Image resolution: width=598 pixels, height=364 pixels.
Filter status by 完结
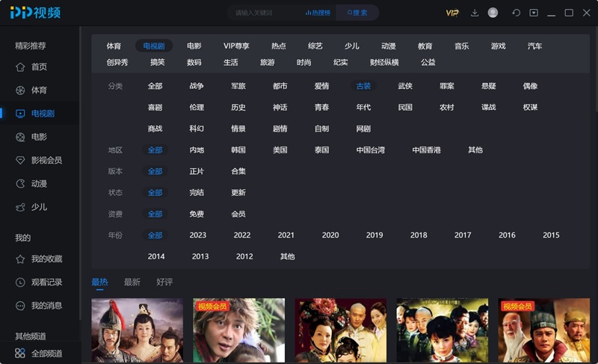point(197,193)
